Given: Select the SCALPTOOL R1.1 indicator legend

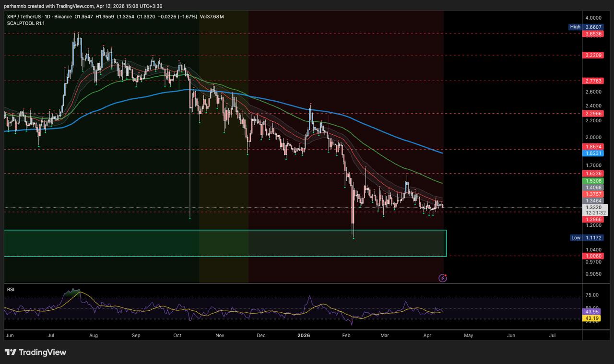Looking at the screenshot, I should coord(24,23).
